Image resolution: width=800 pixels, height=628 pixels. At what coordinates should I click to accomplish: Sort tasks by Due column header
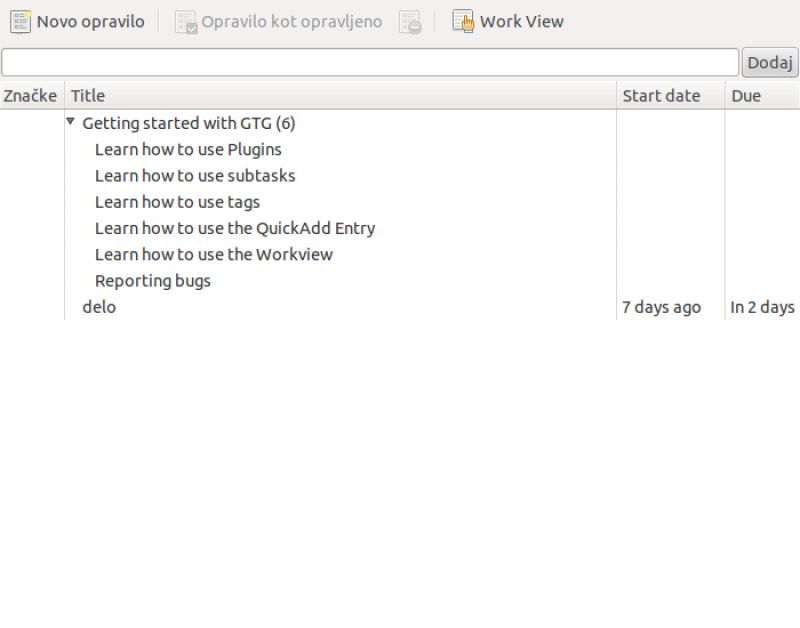pos(761,96)
